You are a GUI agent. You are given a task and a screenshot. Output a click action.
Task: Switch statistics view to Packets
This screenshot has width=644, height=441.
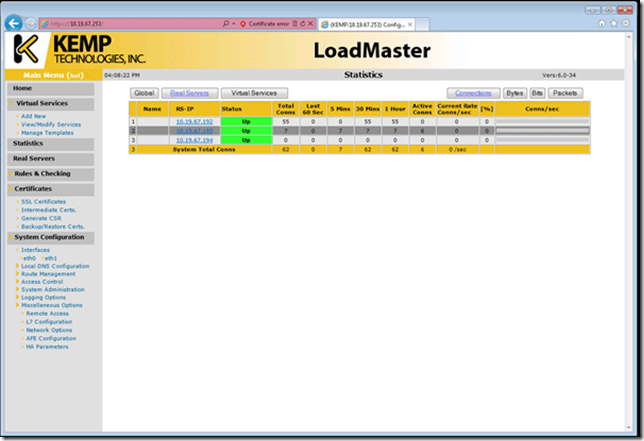tap(564, 93)
